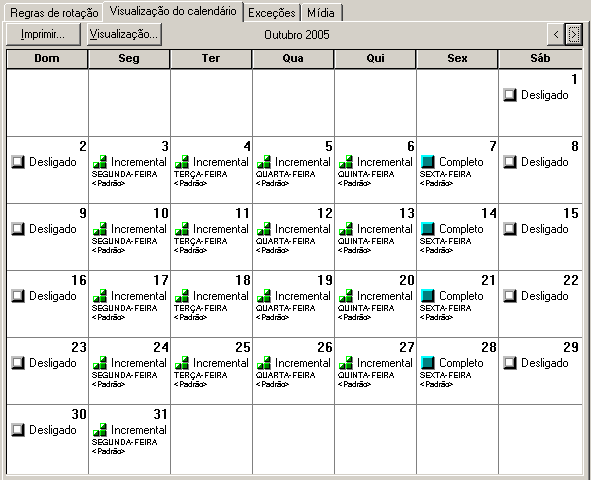Viewport: 591px width, 480px height.
Task: Click QUINTA-FEIRA text on day 27
Action: pos(366,375)
